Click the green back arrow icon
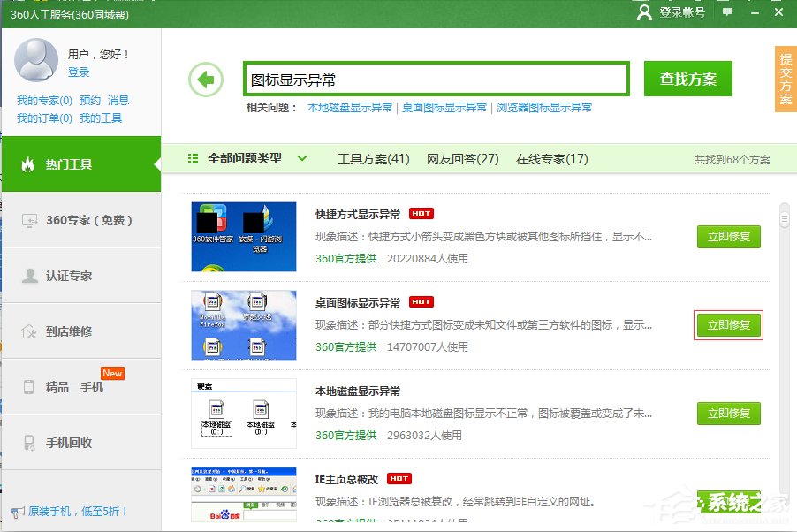Screen dimensions: 797x532 pos(205,79)
